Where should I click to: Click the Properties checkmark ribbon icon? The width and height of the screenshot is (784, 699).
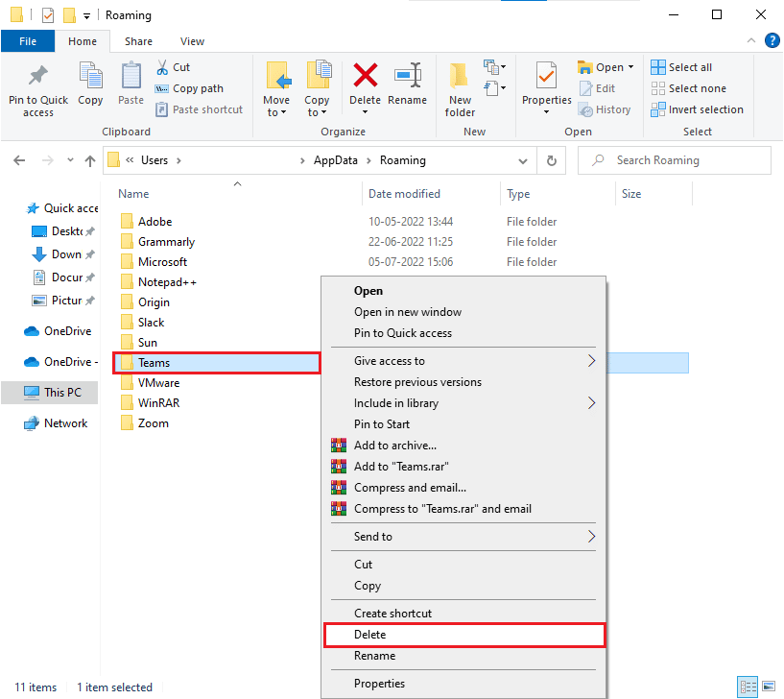[546, 76]
